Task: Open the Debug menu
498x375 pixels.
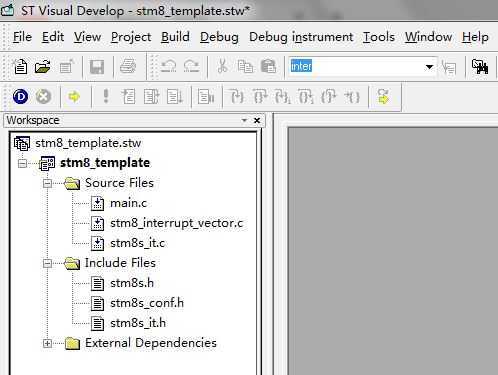Action: coord(219,37)
